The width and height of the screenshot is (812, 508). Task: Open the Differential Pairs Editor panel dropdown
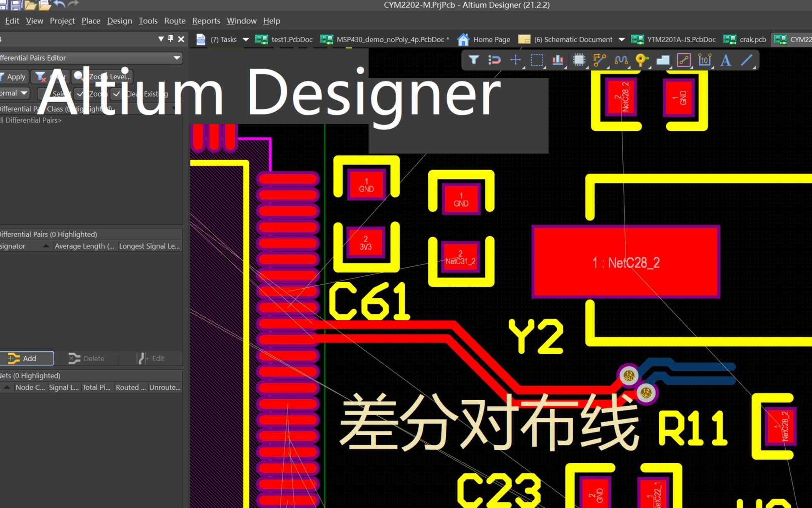tap(177, 58)
